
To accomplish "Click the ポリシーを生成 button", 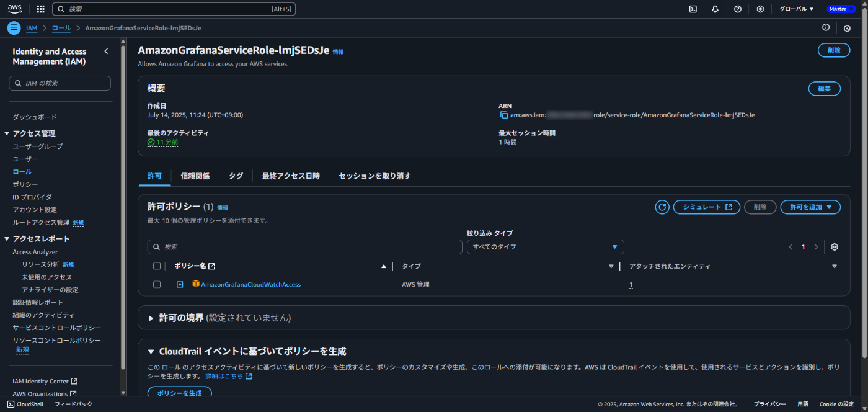I will pyautogui.click(x=179, y=393).
